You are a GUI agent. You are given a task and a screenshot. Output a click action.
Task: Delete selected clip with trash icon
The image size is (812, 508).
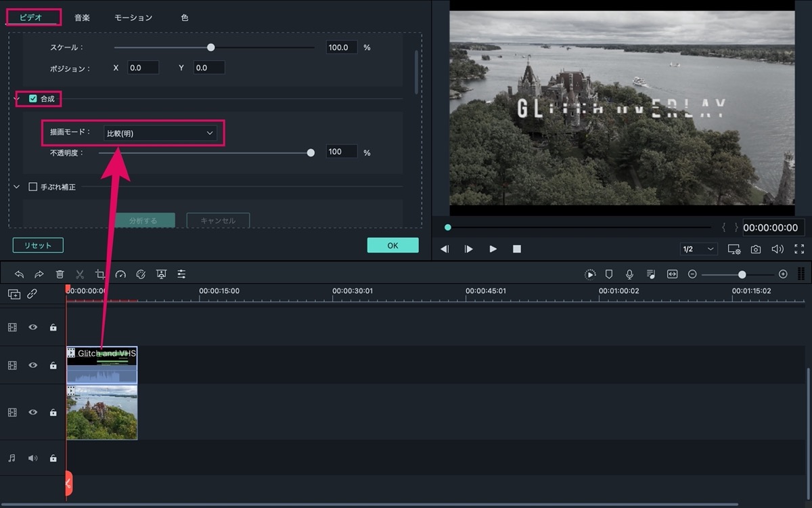click(x=60, y=274)
